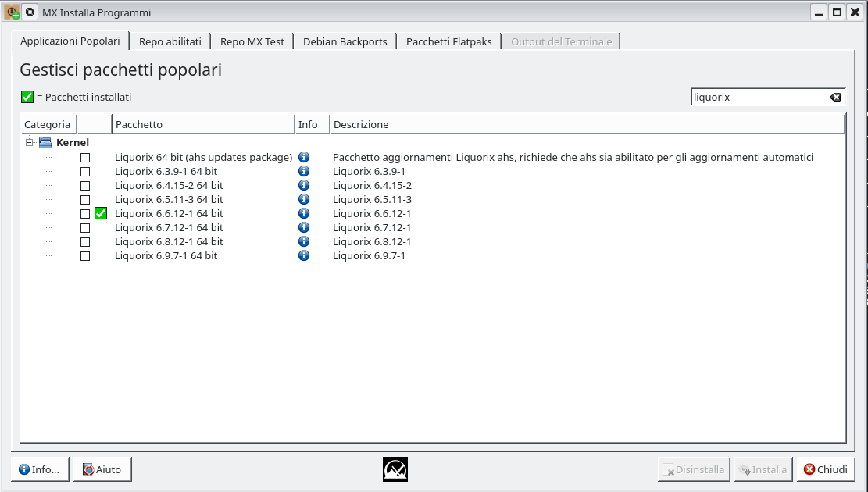868x492 pixels.
Task: Mark Liquorix 6.7.12-1 64 bit checkbox
Action: click(x=85, y=228)
